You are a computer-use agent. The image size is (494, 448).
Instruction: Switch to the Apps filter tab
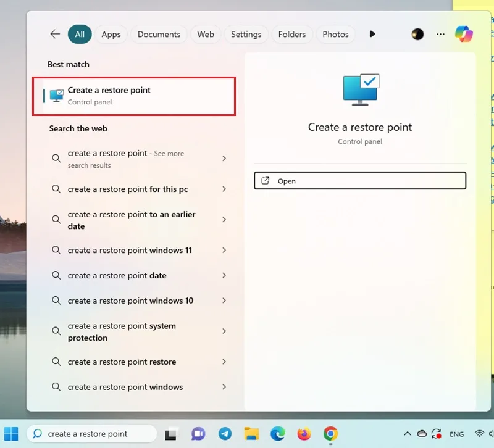pyautogui.click(x=111, y=34)
